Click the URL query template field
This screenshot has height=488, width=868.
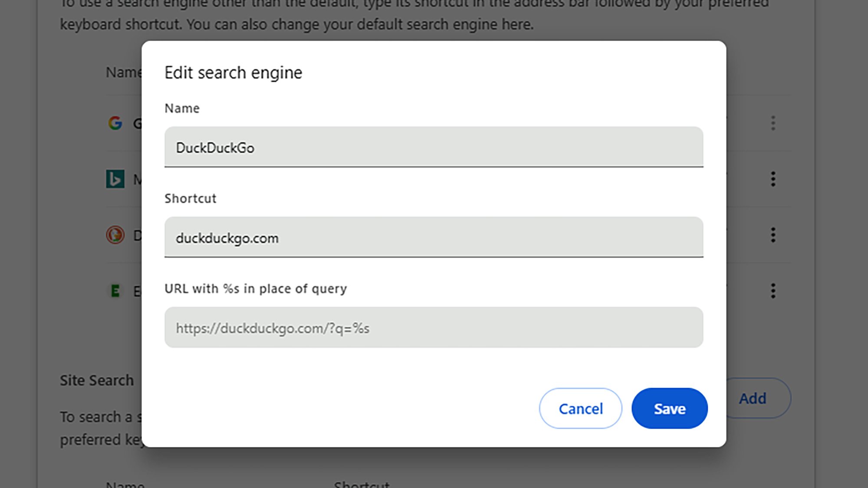tap(434, 328)
